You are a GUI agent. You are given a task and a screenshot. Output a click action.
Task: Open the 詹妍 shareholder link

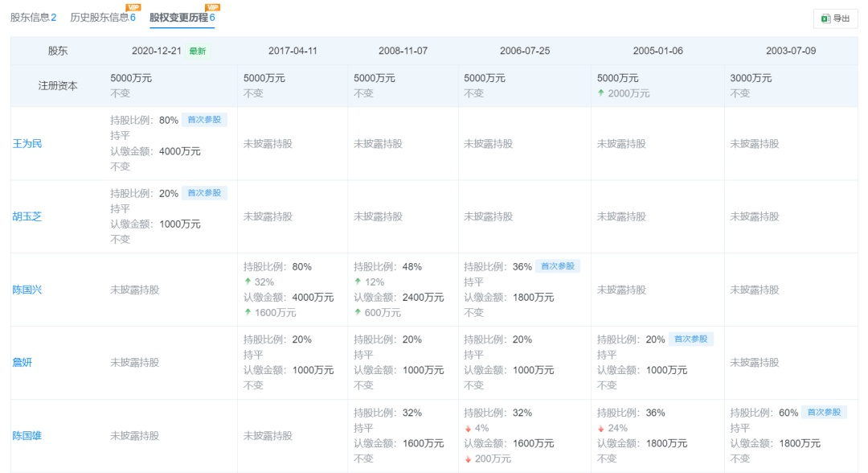pos(23,363)
